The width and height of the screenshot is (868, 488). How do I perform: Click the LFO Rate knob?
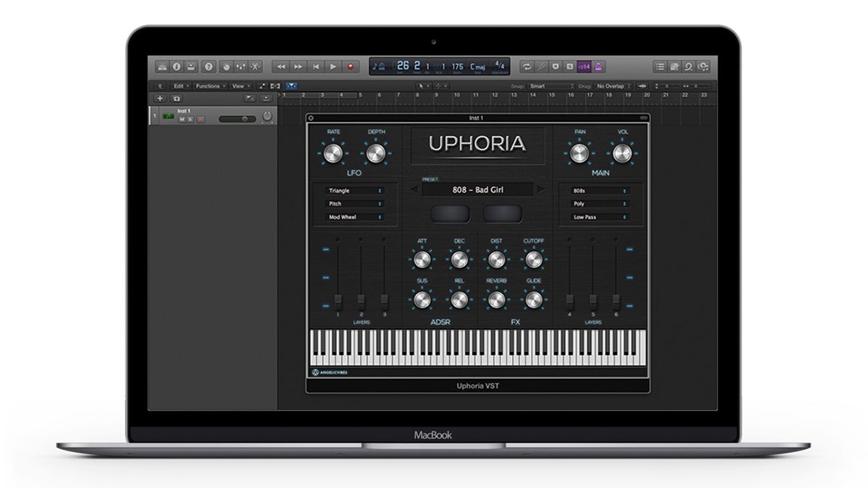[333, 153]
